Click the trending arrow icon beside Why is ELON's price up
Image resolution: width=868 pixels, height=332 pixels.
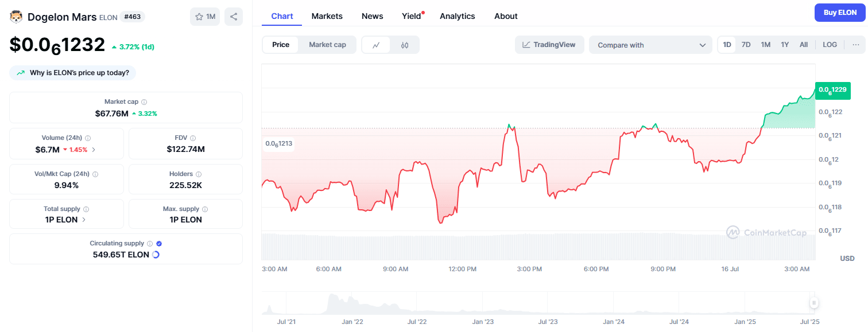coord(21,73)
